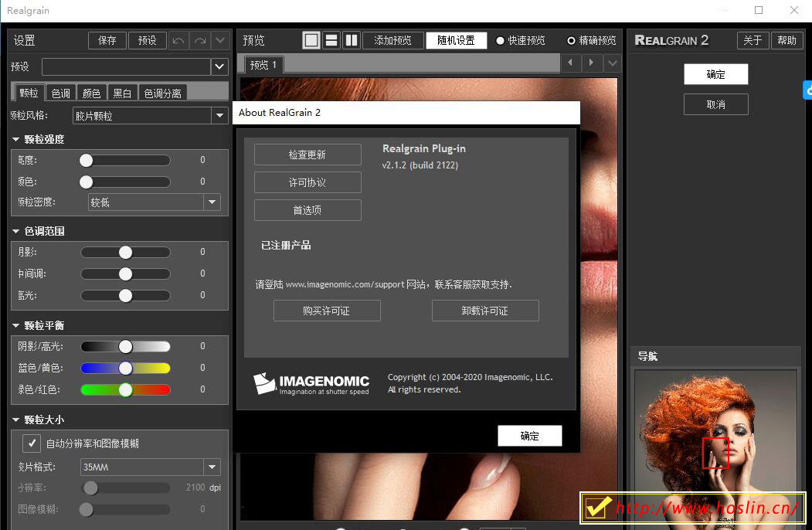Click 帮助 button in RealGrain header
This screenshot has height=530, width=812.
click(787, 40)
